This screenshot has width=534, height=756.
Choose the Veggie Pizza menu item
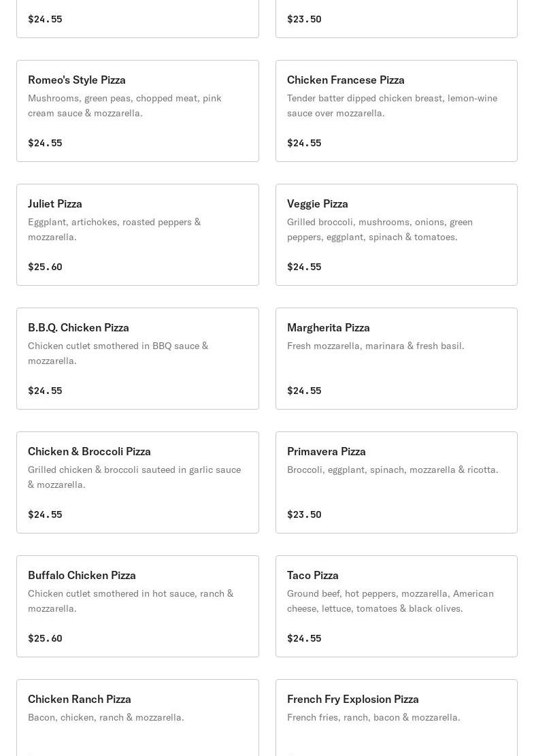pos(396,235)
